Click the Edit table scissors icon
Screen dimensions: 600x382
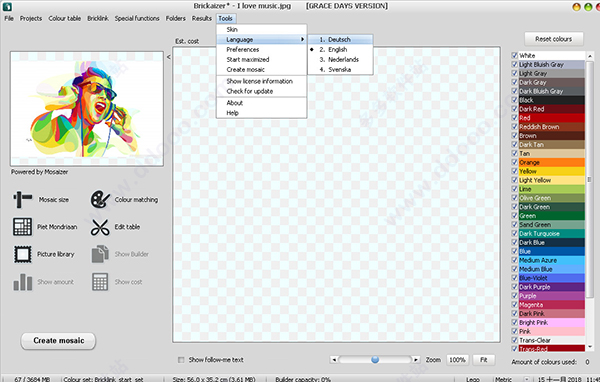pos(100,227)
